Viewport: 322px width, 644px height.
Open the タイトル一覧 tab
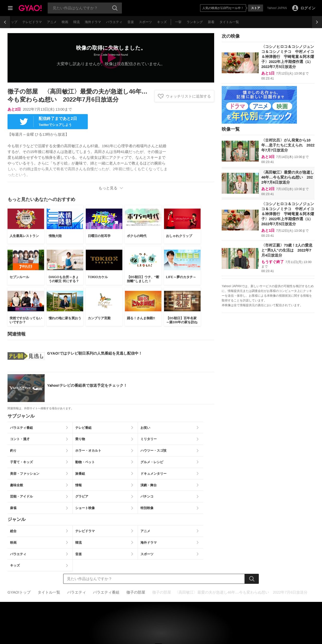[x=229, y=22]
